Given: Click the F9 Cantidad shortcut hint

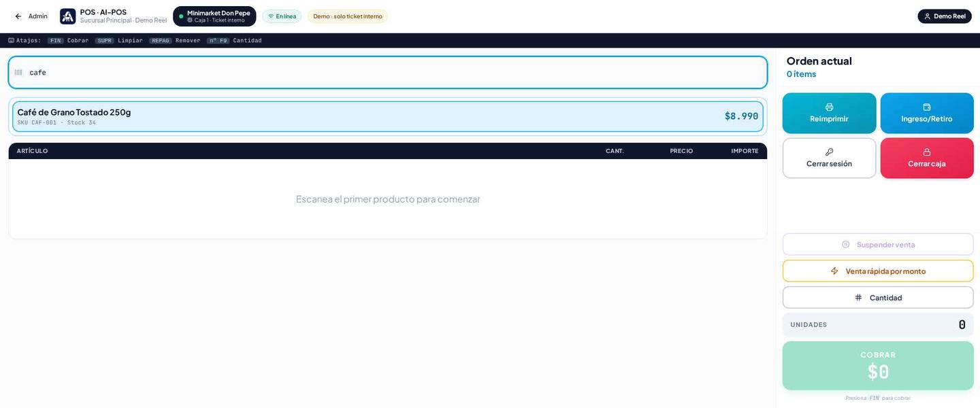Looking at the screenshot, I should (x=235, y=41).
